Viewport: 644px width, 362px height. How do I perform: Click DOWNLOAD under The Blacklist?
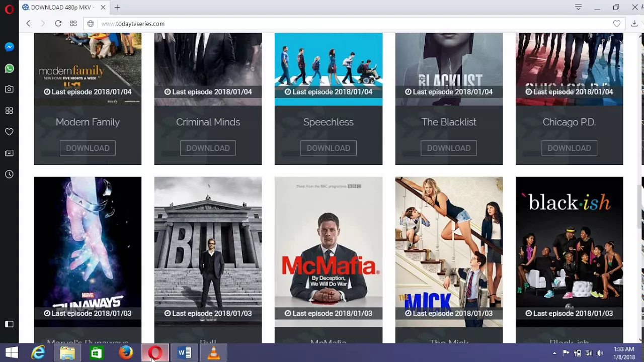point(449,148)
